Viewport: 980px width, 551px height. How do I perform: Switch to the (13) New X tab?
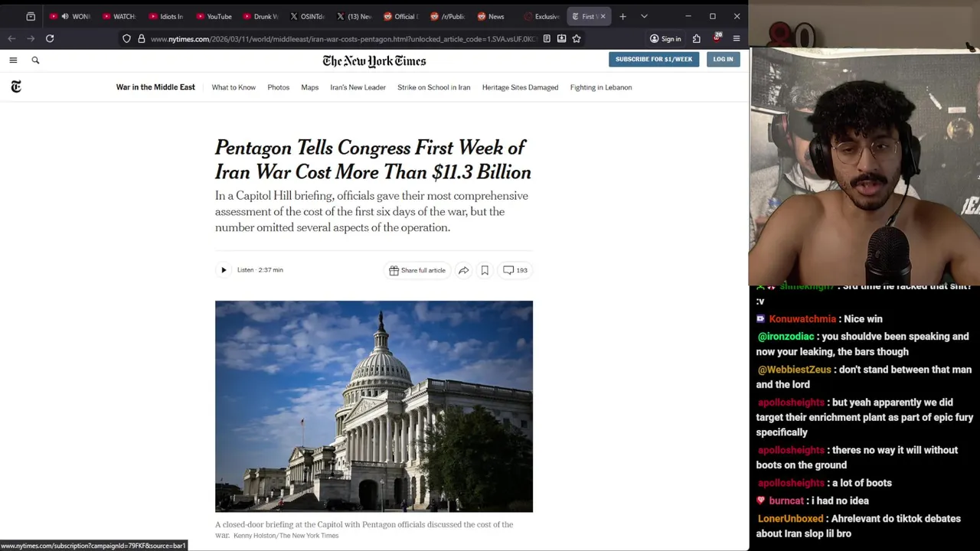[x=354, y=16]
